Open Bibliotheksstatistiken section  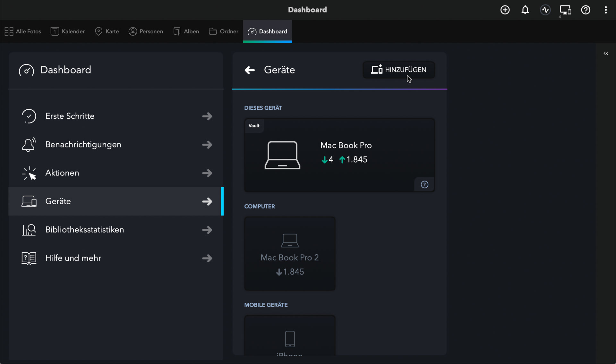point(116,230)
